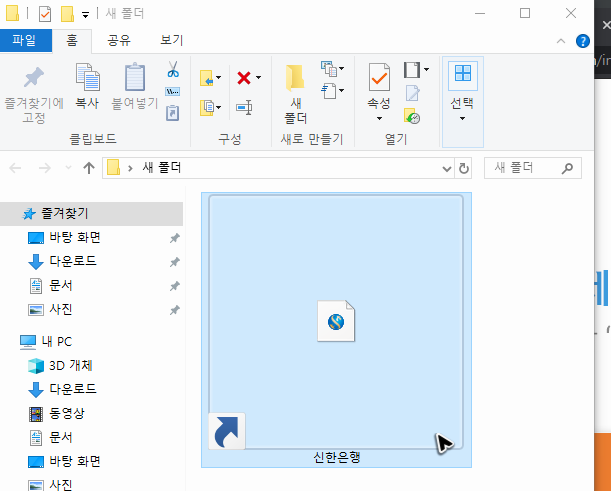Delete the selected item with red X
611x491 pixels.
(x=244, y=78)
